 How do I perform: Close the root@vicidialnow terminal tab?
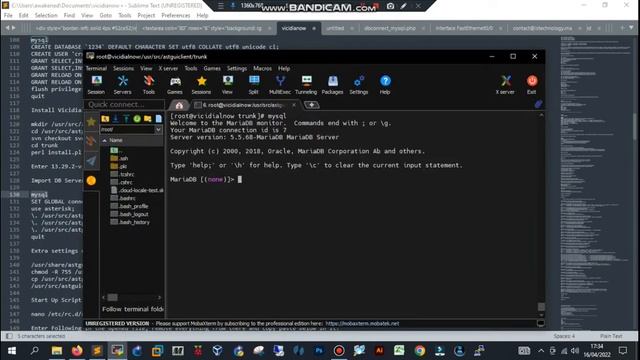click(x=294, y=105)
